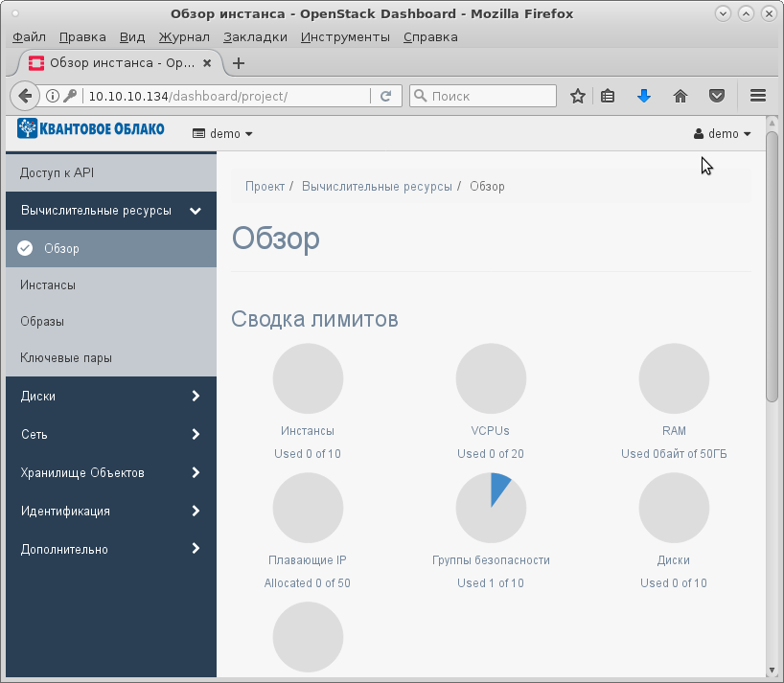Open the Закладки menu

coord(255,36)
